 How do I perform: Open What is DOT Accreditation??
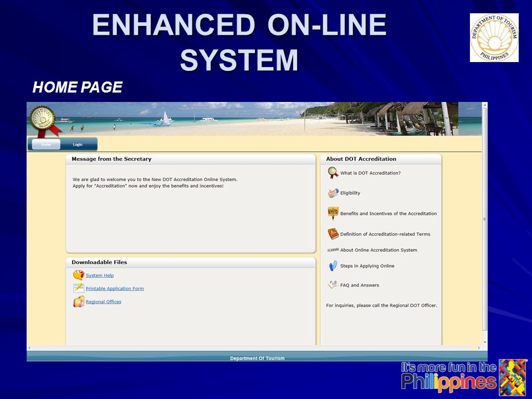point(371,173)
